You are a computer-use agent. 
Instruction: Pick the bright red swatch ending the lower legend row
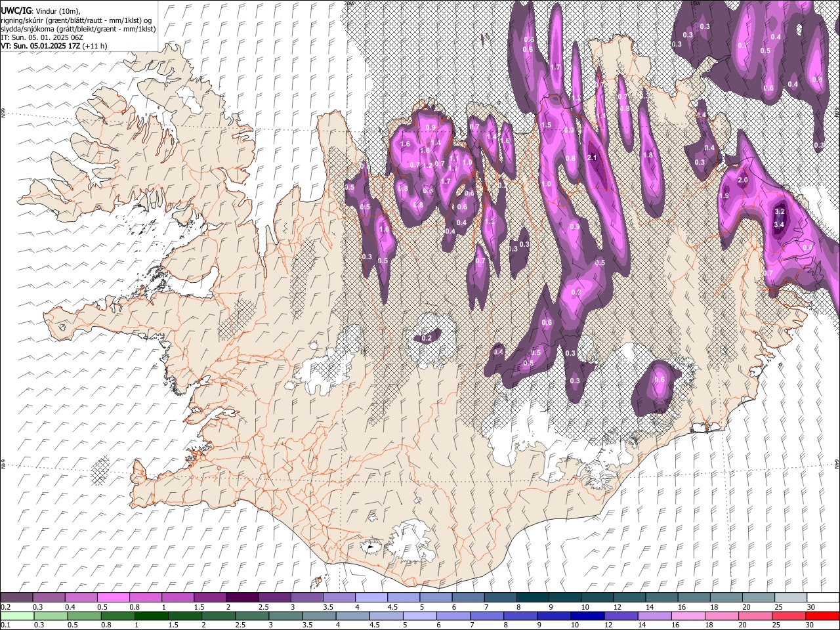[822, 616]
